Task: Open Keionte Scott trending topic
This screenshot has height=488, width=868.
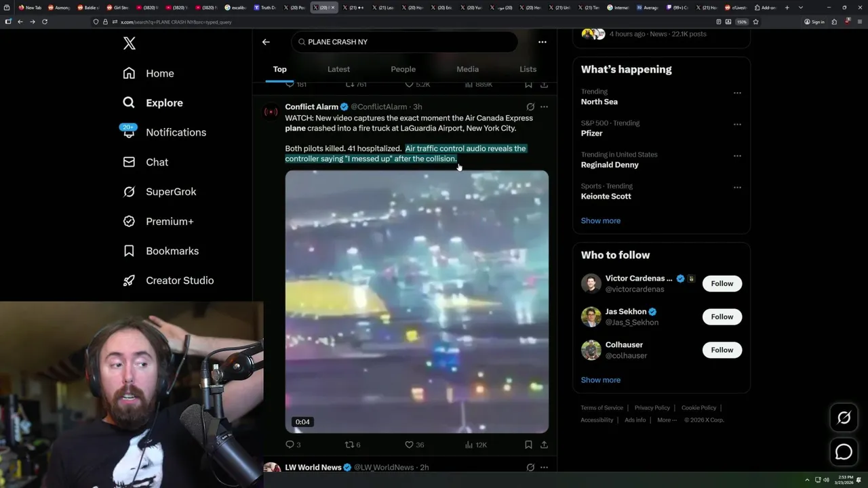Action: click(x=606, y=197)
